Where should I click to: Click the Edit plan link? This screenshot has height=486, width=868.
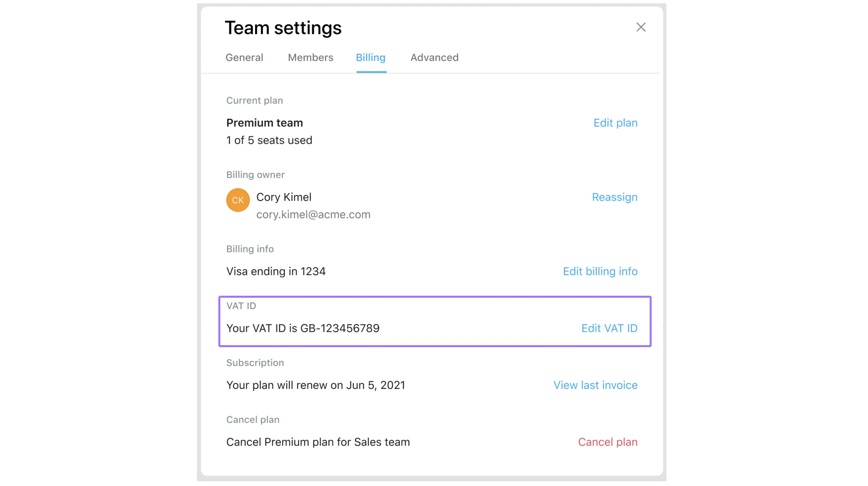click(x=615, y=123)
